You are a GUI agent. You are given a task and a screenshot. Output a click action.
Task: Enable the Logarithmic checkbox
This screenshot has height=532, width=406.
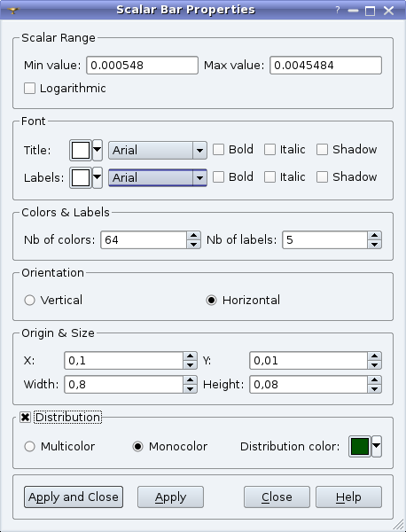29,88
